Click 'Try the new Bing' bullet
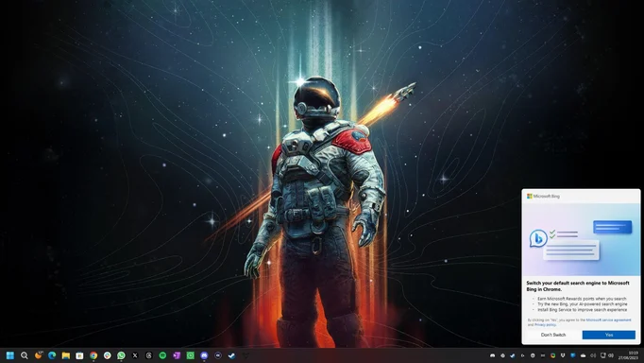Viewport: 644px width, 363px height. coord(583,304)
